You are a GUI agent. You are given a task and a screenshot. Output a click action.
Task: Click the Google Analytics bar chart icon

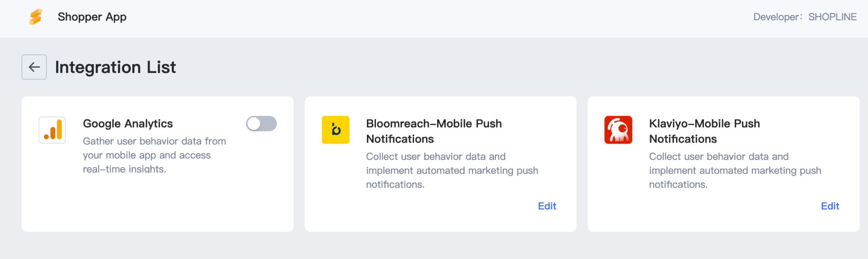pyautogui.click(x=52, y=130)
